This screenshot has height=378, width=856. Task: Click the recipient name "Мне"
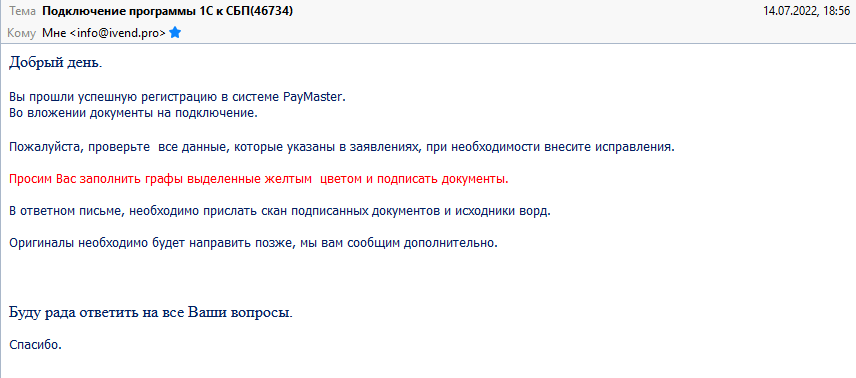coord(55,33)
